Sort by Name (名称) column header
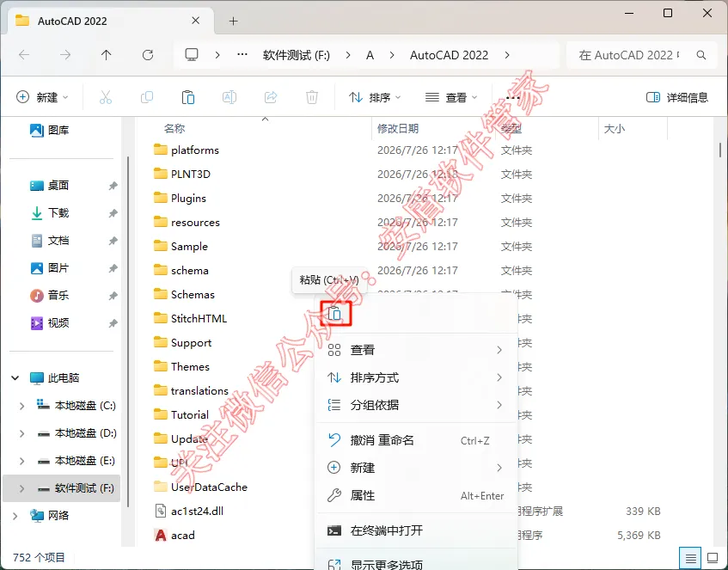The width and height of the screenshot is (728, 570). coord(174,128)
